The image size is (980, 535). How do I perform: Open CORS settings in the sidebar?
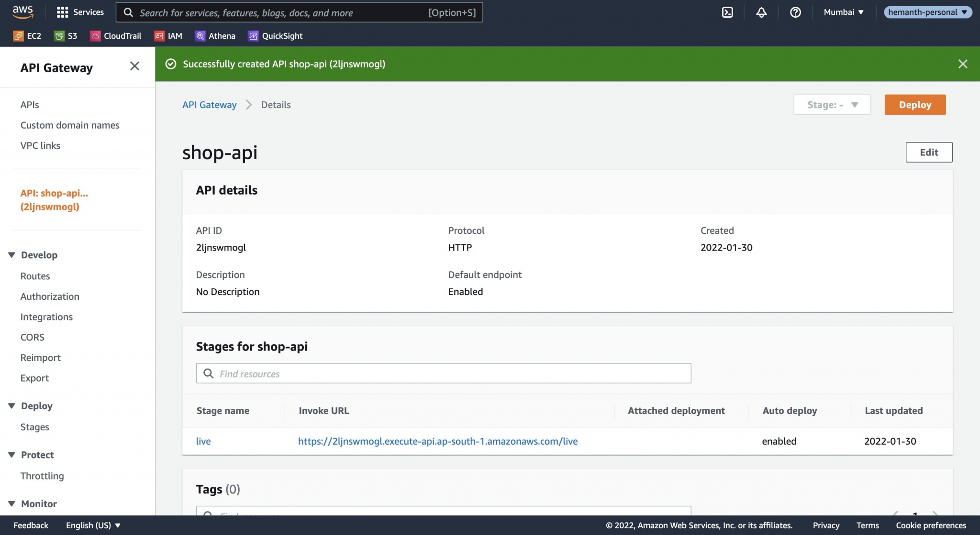coord(32,337)
